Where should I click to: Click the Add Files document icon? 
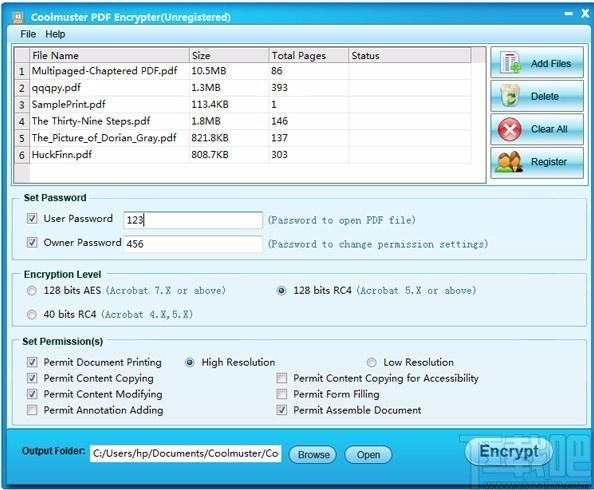pos(510,63)
